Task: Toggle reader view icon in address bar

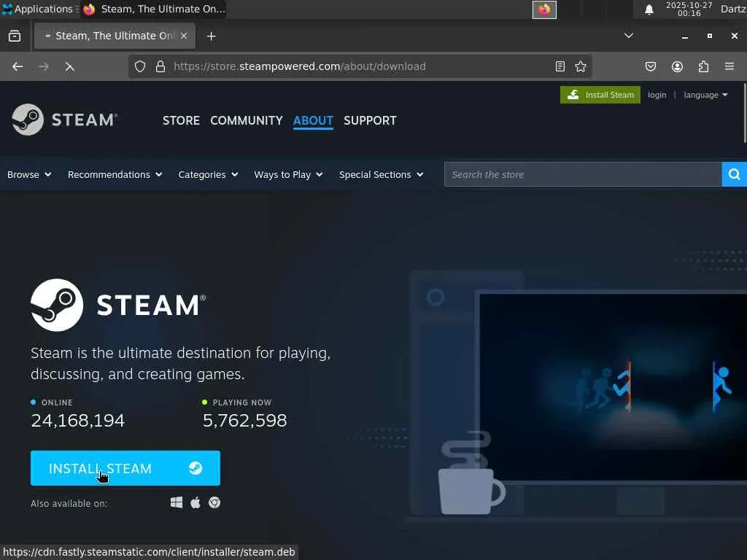Action: [560, 66]
